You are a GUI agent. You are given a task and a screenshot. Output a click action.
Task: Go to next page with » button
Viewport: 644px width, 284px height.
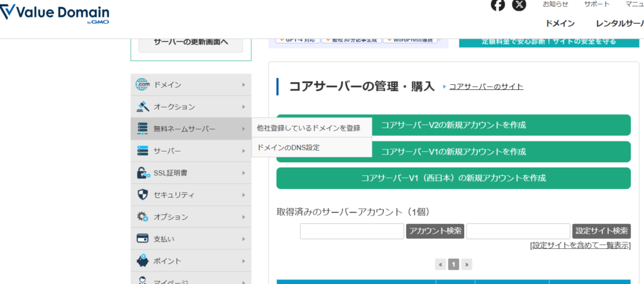click(467, 265)
